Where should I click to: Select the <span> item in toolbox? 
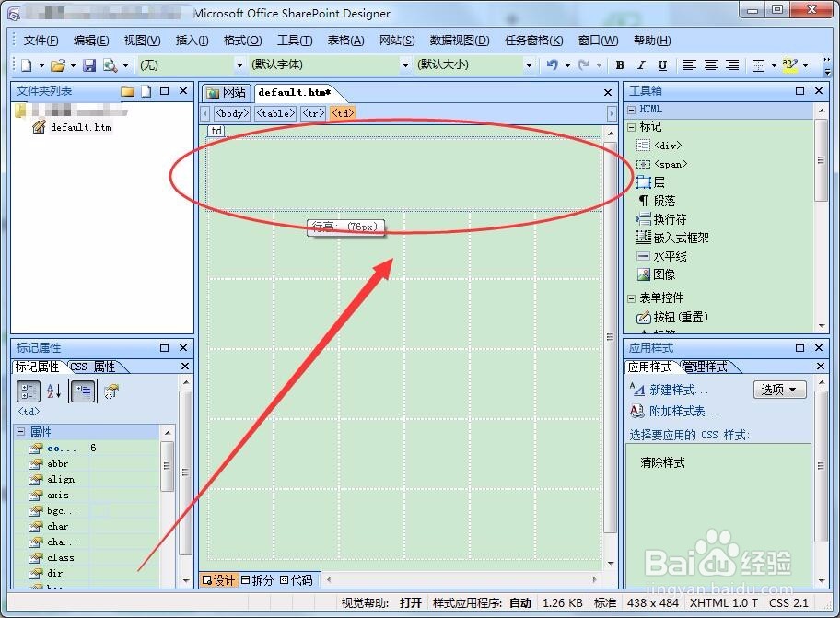(x=661, y=165)
